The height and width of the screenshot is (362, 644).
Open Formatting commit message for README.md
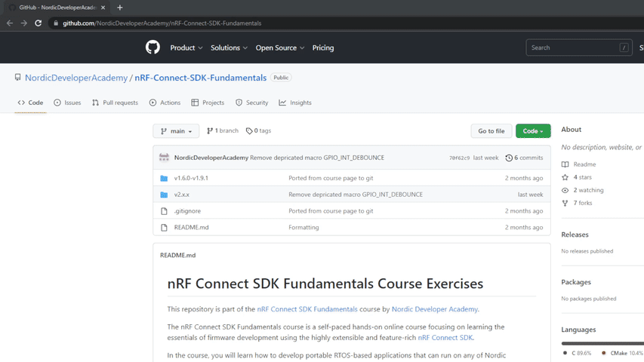tap(304, 227)
